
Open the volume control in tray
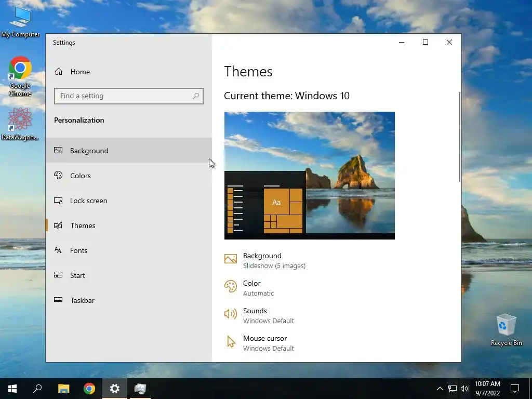464,389
